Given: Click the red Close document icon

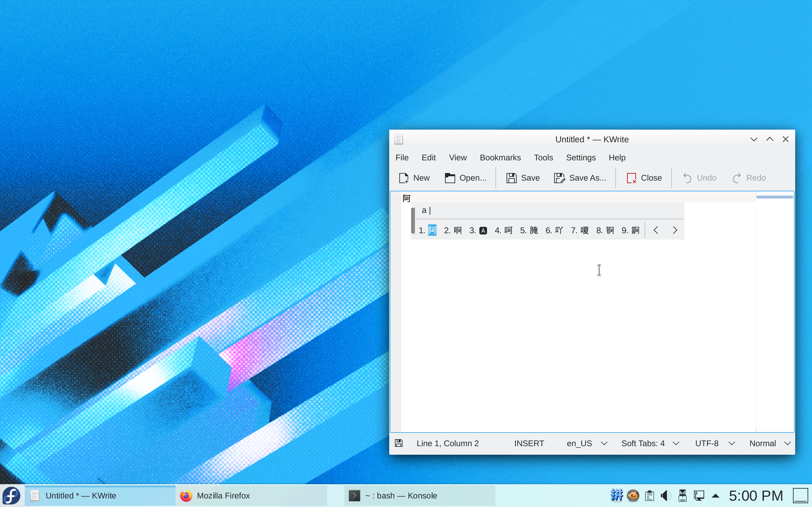Looking at the screenshot, I should (631, 178).
